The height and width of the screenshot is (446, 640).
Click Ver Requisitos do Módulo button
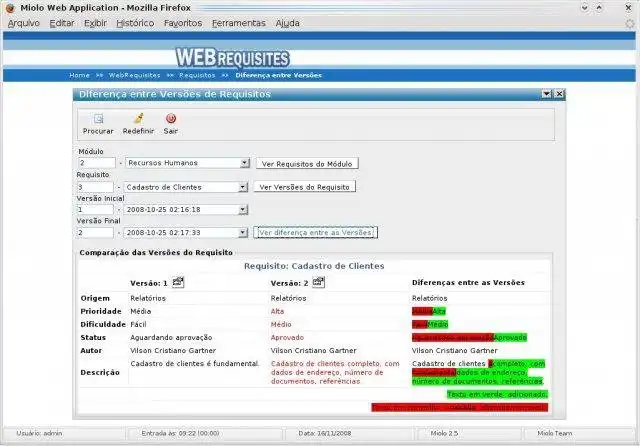[307, 164]
